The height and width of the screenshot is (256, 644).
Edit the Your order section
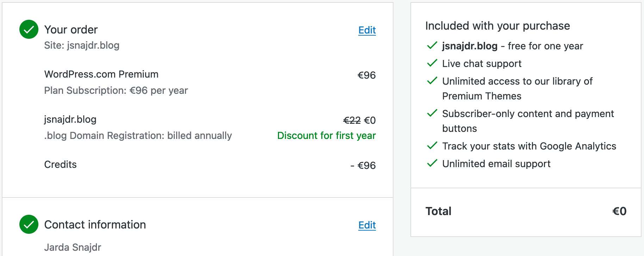pos(367,30)
